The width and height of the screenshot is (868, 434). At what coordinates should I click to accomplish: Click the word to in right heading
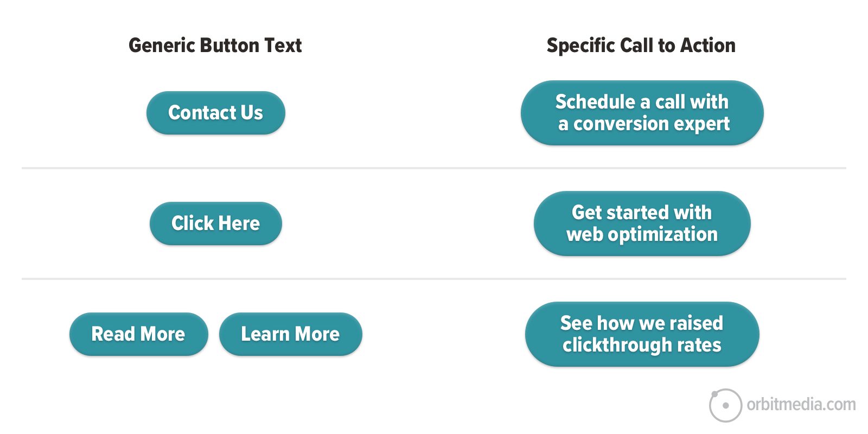(666, 46)
